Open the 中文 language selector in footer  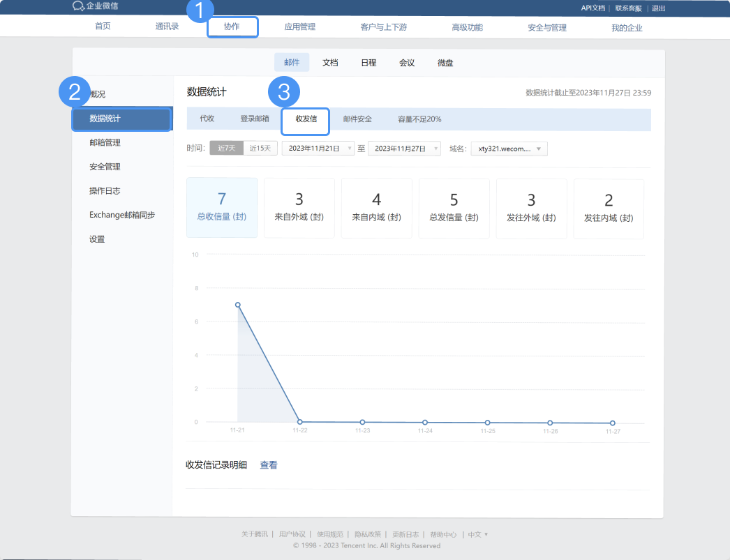pos(478,534)
